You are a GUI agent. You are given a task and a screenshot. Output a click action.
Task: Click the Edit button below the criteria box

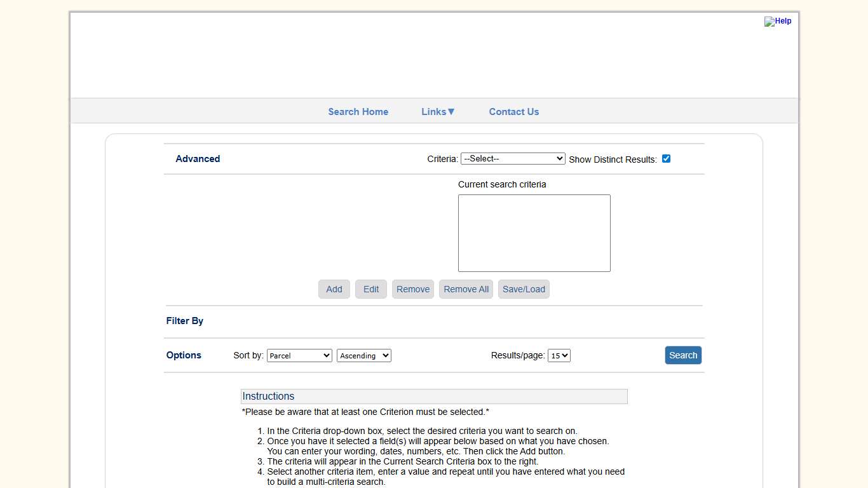(370, 289)
